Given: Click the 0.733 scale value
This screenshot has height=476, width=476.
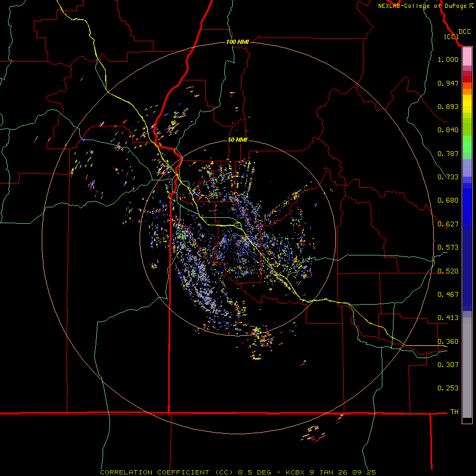Looking at the screenshot, I should click(x=448, y=177).
